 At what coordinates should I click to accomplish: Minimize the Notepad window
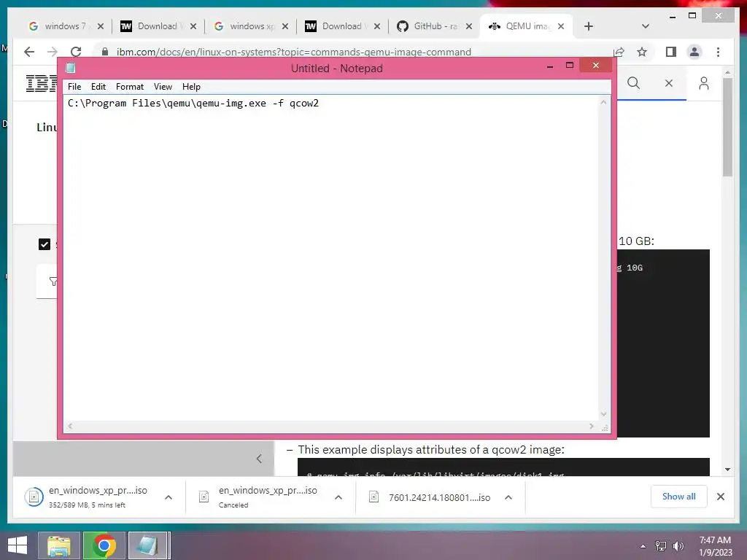point(550,66)
